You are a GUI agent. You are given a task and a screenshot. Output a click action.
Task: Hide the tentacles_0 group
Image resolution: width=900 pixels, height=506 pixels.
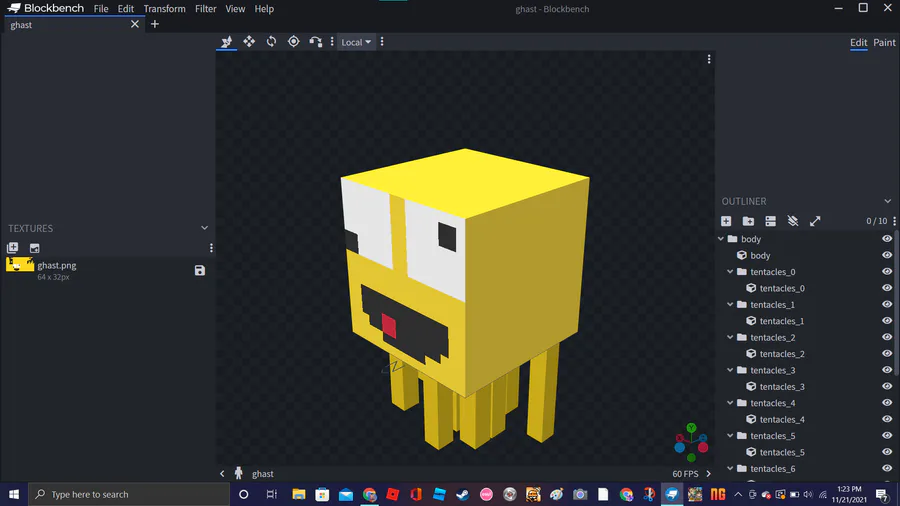[887, 272]
